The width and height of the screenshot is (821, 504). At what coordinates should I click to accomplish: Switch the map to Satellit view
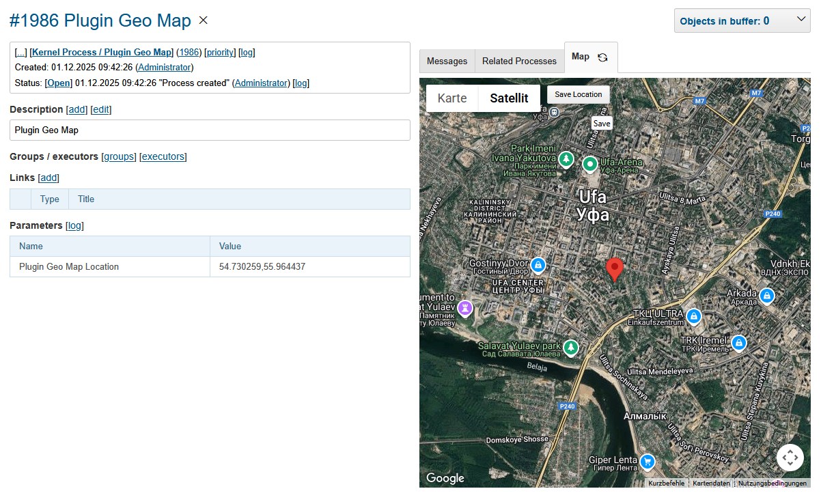pyautogui.click(x=509, y=98)
